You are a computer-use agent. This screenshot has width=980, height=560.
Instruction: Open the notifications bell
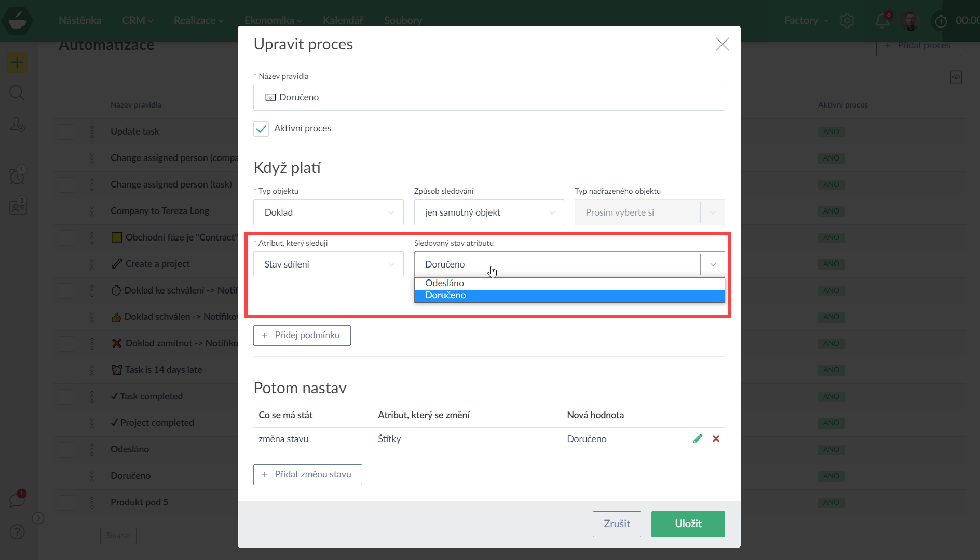pyautogui.click(x=882, y=21)
